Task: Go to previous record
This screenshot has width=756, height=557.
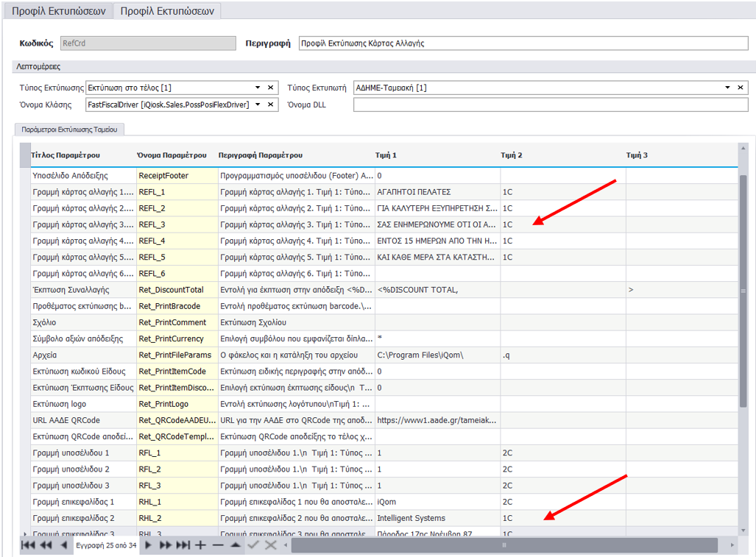Action: (x=64, y=545)
